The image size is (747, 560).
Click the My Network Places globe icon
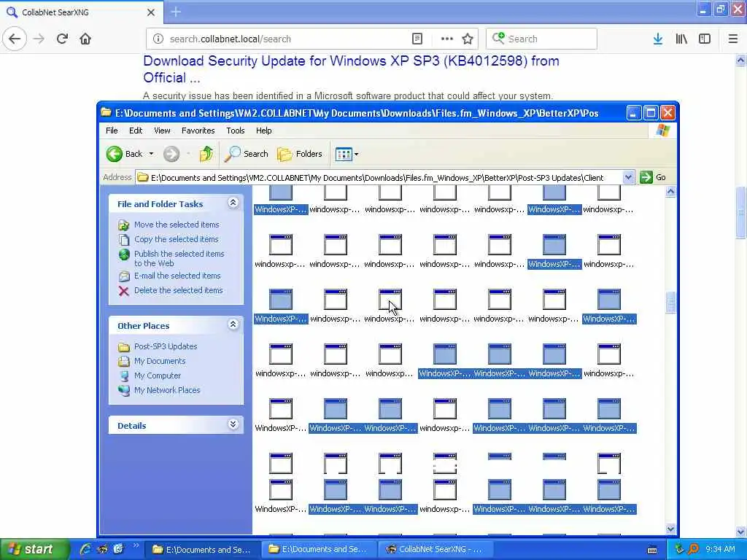[x=124, y=391]
